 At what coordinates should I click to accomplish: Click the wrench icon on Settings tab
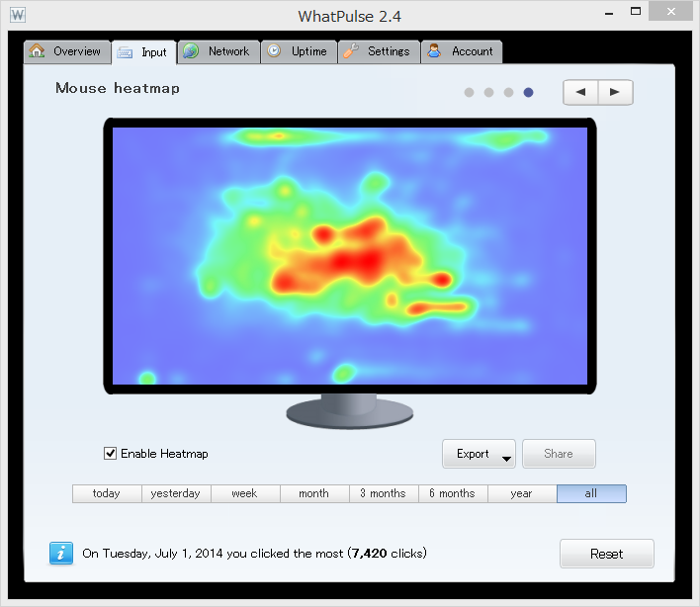[351, 50]
